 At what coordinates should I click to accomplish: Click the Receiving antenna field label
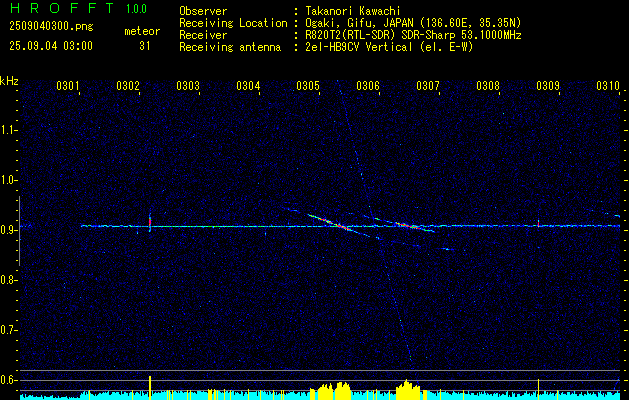(x=230, y=47)
